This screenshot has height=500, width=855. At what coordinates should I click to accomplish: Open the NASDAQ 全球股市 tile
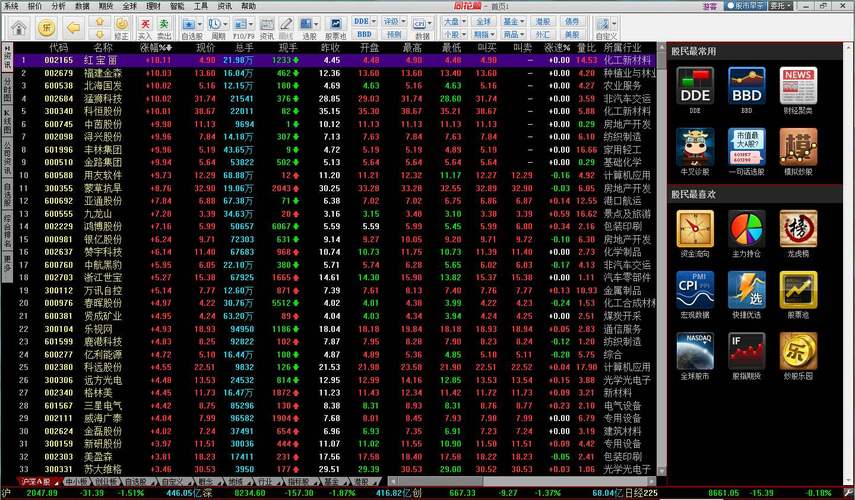pos(695,351)
